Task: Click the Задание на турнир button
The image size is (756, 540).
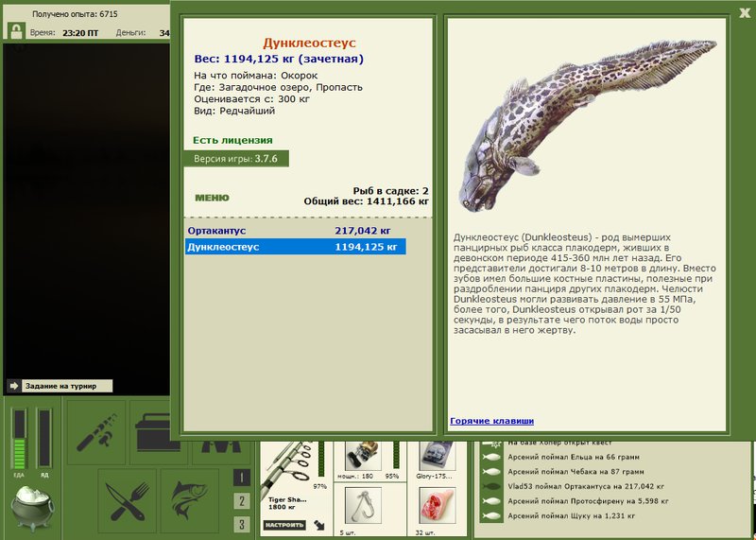Action: (66, 386)
